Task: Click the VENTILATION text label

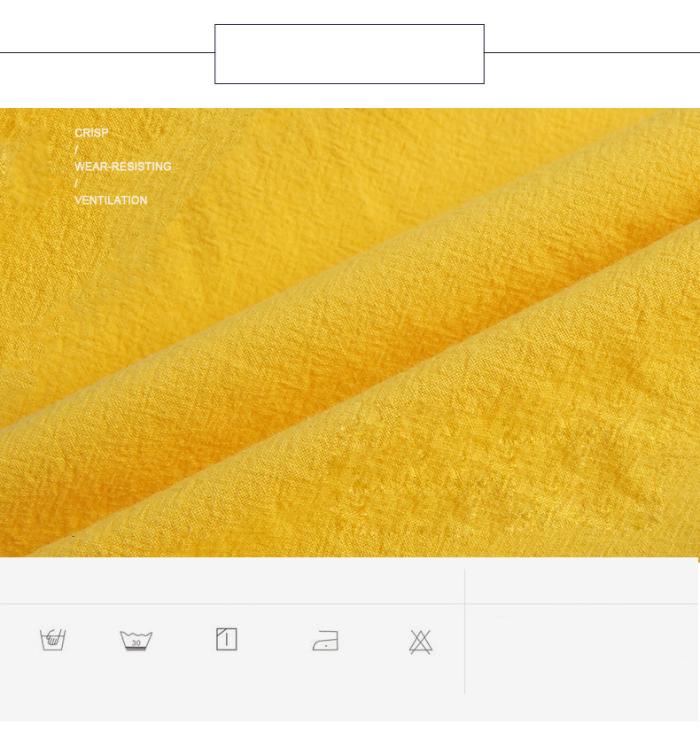Action: tap(111, 200)
